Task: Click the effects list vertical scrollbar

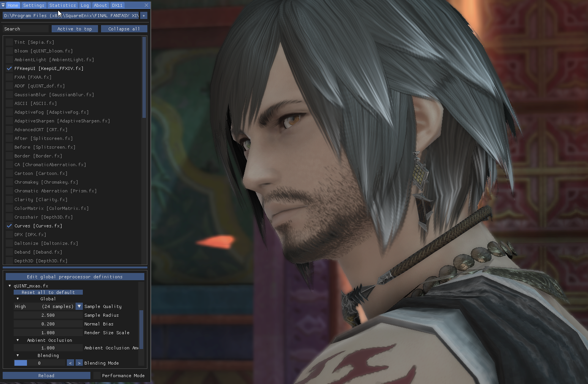Action: click(x=144, y=77)
